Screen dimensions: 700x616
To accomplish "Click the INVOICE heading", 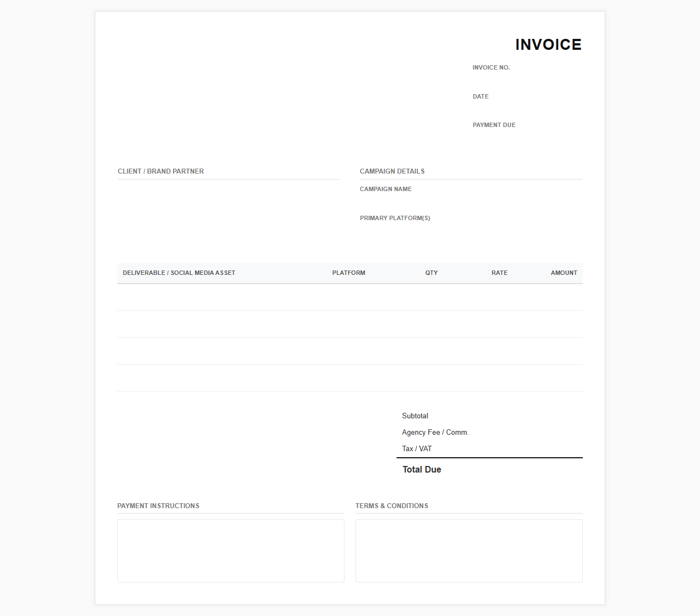I will 548,44.
